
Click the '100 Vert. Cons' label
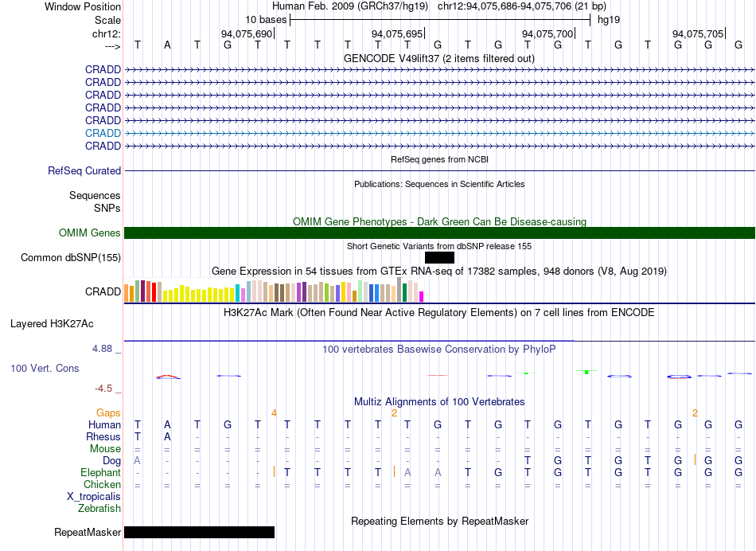pos(45,369)
